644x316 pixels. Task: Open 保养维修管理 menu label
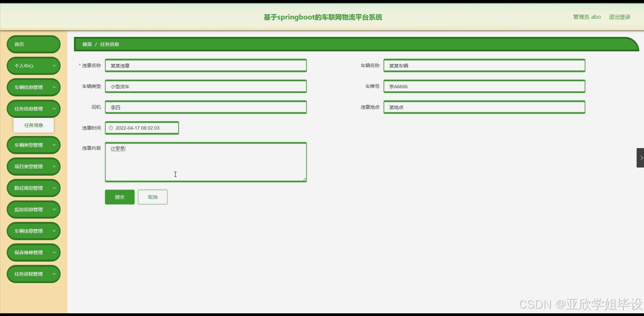[x=28, y=253]
